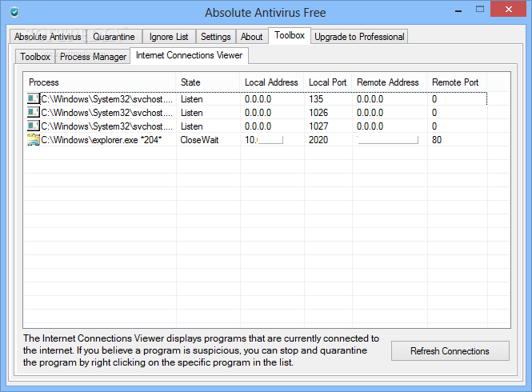The width and height of the screenshot is (532, 392).
Task: Select the svchost path in port 1027 row
Action: [x=106, y=126]
